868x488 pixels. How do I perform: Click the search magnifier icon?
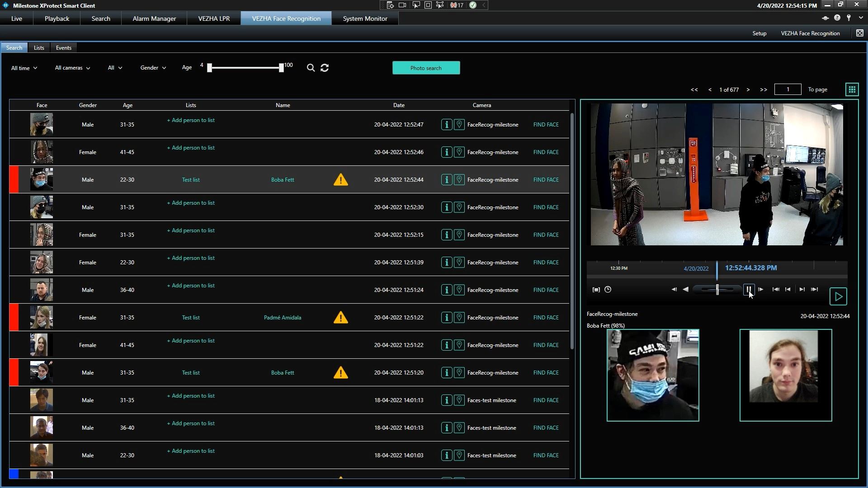(x=310, y=67)
